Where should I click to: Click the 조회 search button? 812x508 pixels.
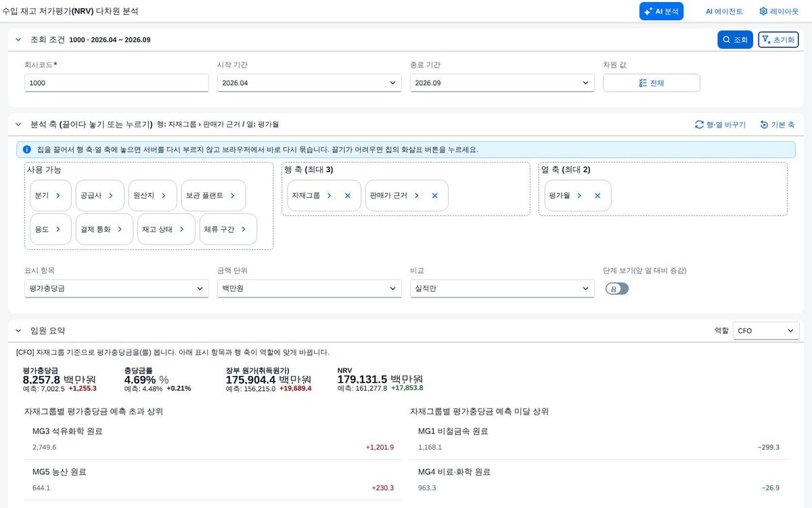pyautogui.click(x=735, y=40)
